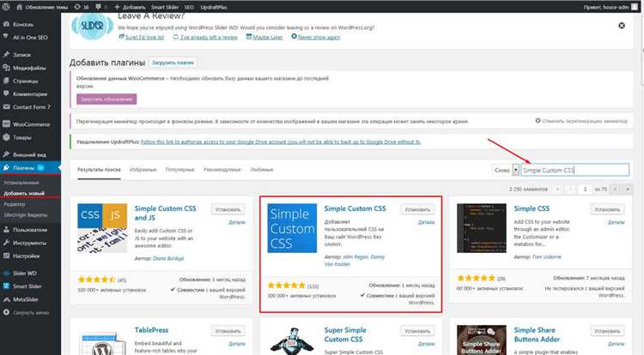
Task: Open Пользователи users menu in sidebar
Action: click(34, 230)
